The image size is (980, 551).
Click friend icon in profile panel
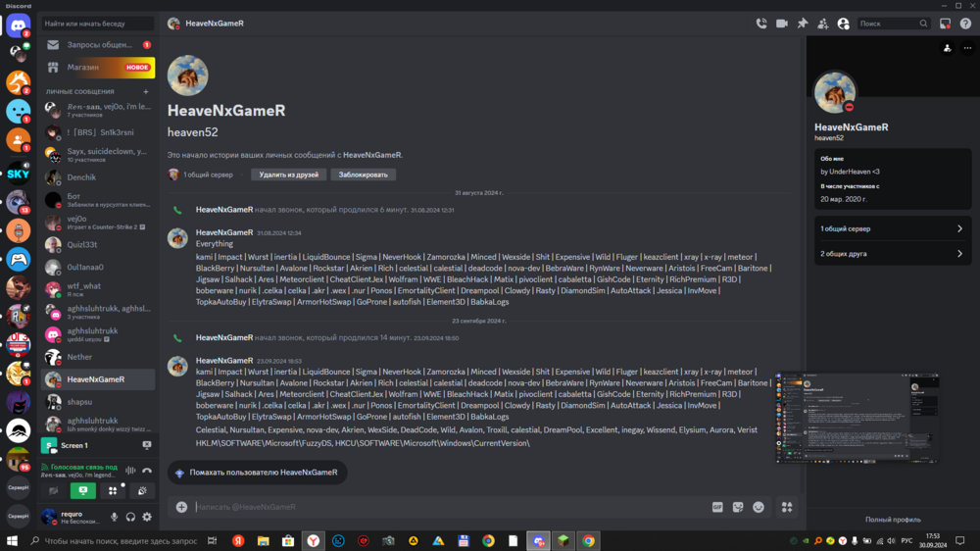[x=948, y=48]
